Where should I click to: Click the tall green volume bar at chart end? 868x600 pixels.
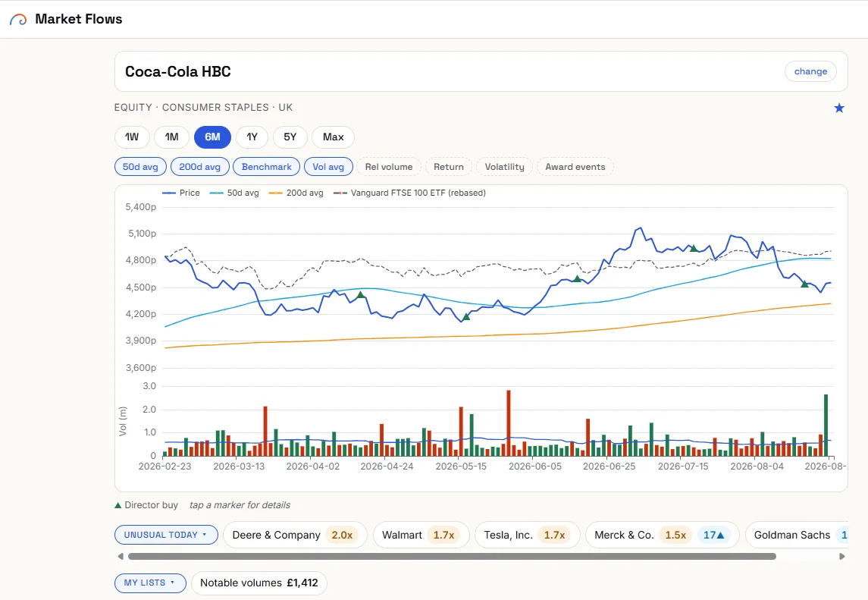[x=826, y=426]
